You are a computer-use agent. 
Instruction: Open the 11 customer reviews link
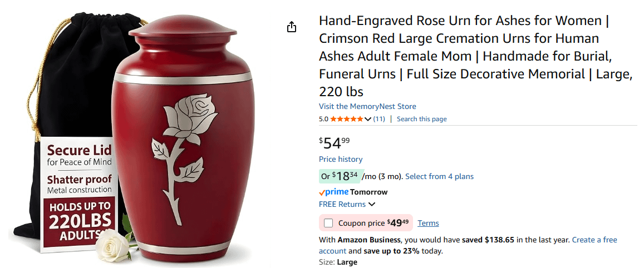379,119
